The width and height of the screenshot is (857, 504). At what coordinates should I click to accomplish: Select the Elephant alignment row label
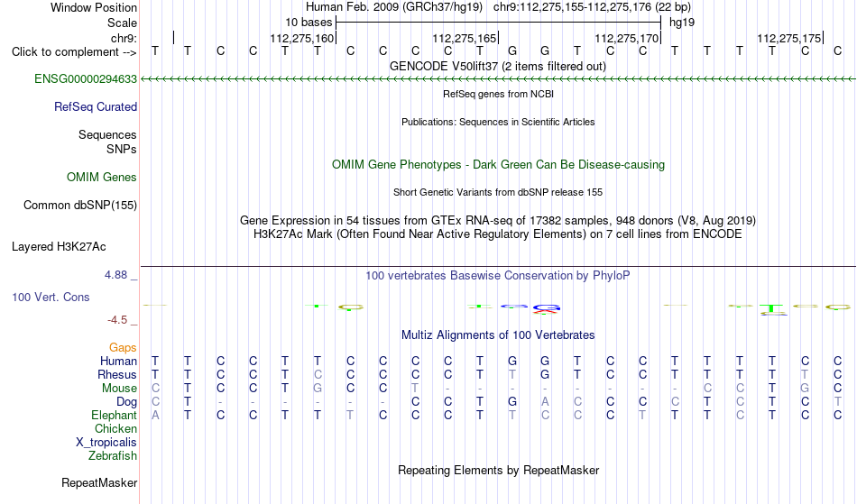click(x=114, y=415)
